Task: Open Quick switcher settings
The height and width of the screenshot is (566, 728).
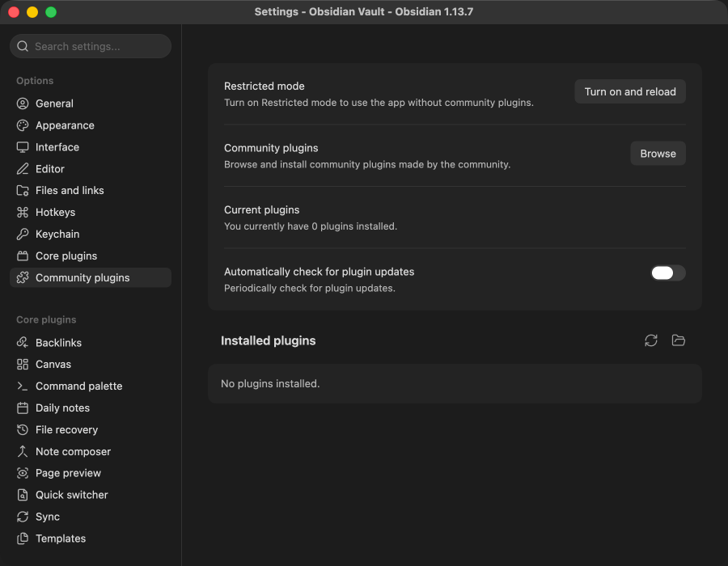Action: pos(91,495)
